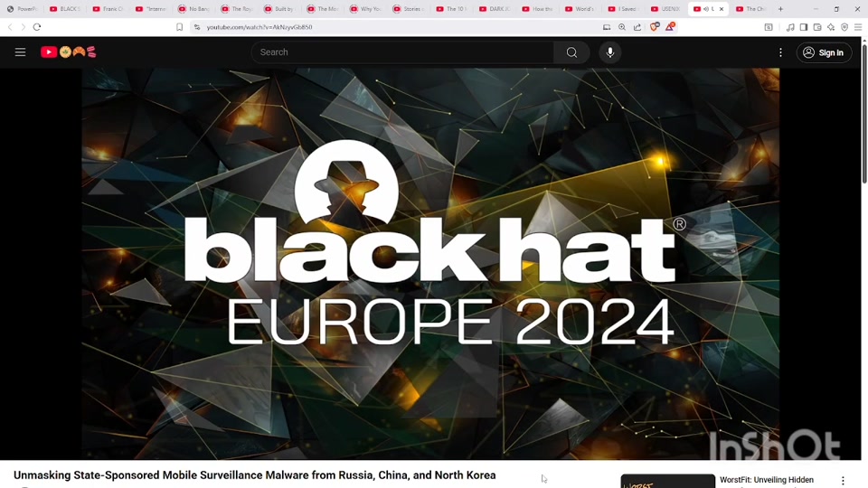Open the Brave Rewards triangle icon
Image resolution: width=868 pixels, height=488 pixels.
(670, 27)
